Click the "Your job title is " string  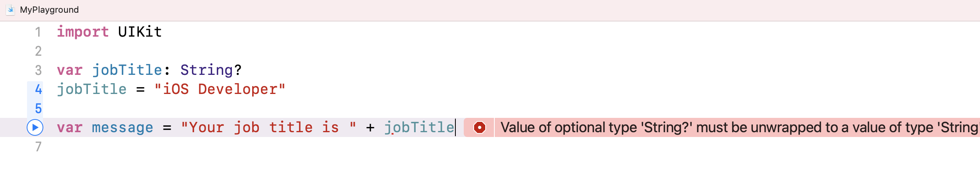tap(268, 127)
